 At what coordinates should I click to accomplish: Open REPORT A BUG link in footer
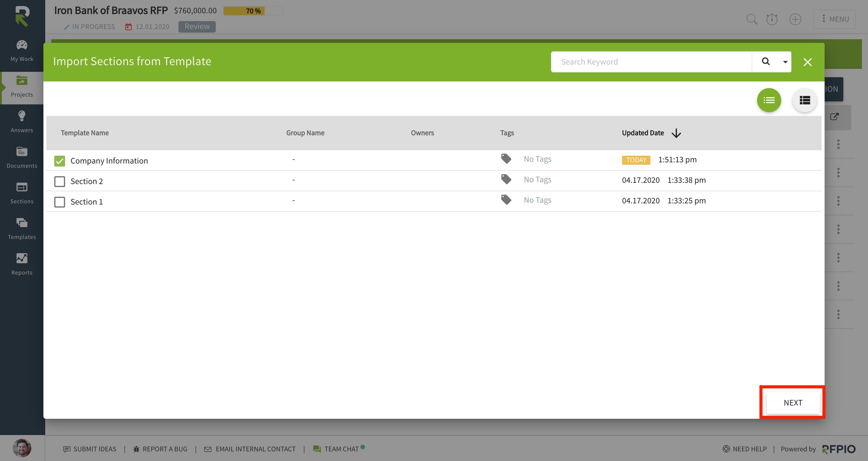(x=160, y=449)
